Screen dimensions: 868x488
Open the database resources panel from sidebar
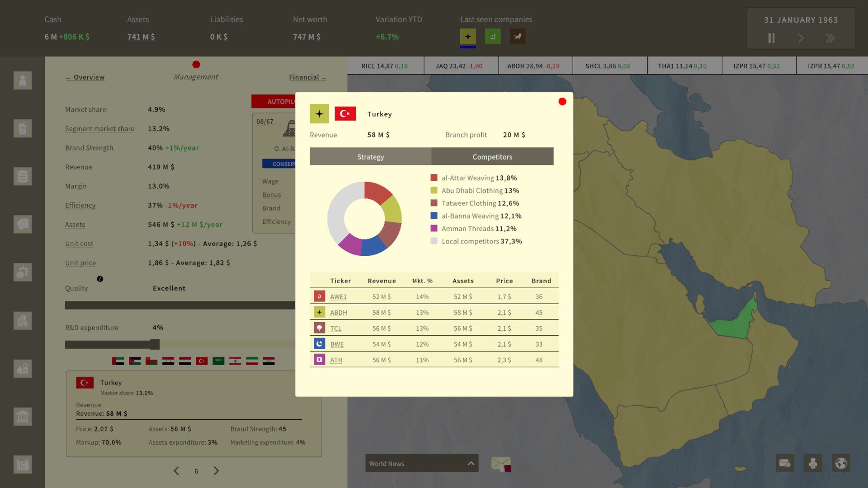(x=23, y=176)
